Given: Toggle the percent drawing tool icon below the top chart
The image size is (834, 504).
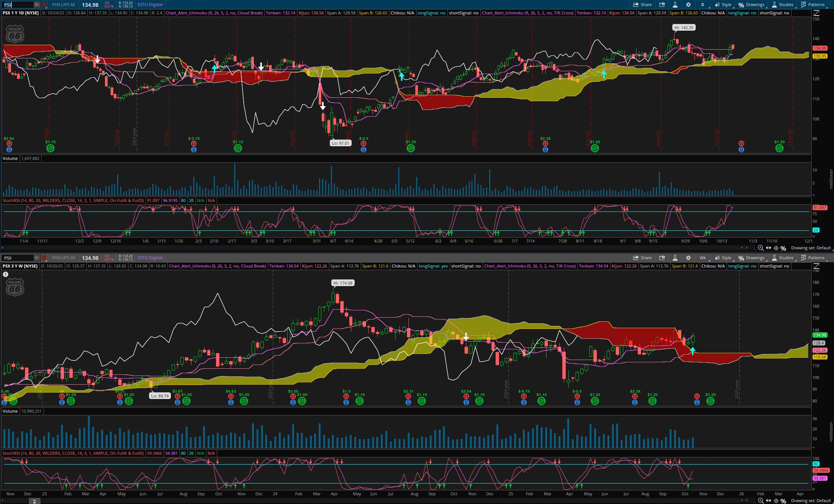Looking at the screenshot, I should pyautogui.click(x=783, y=248).
